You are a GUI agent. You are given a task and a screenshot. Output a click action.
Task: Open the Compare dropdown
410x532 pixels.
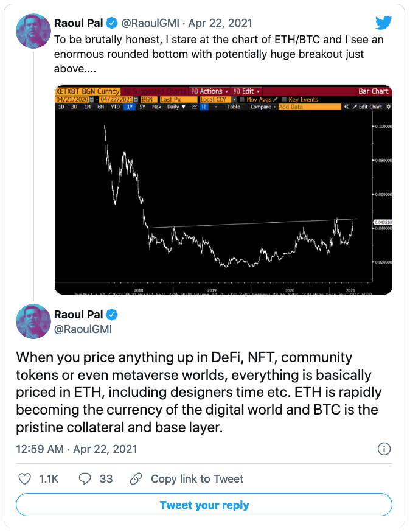point(263,107)
